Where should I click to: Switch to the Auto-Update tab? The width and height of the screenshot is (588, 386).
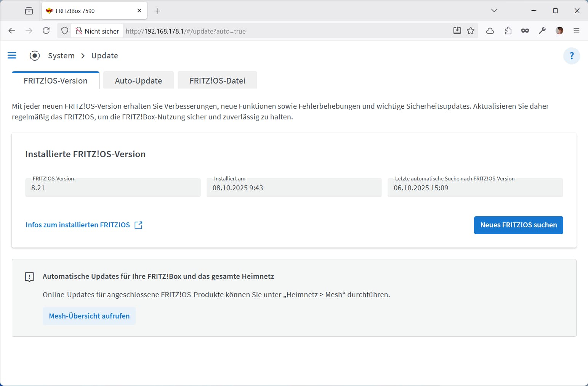point(138,80)
